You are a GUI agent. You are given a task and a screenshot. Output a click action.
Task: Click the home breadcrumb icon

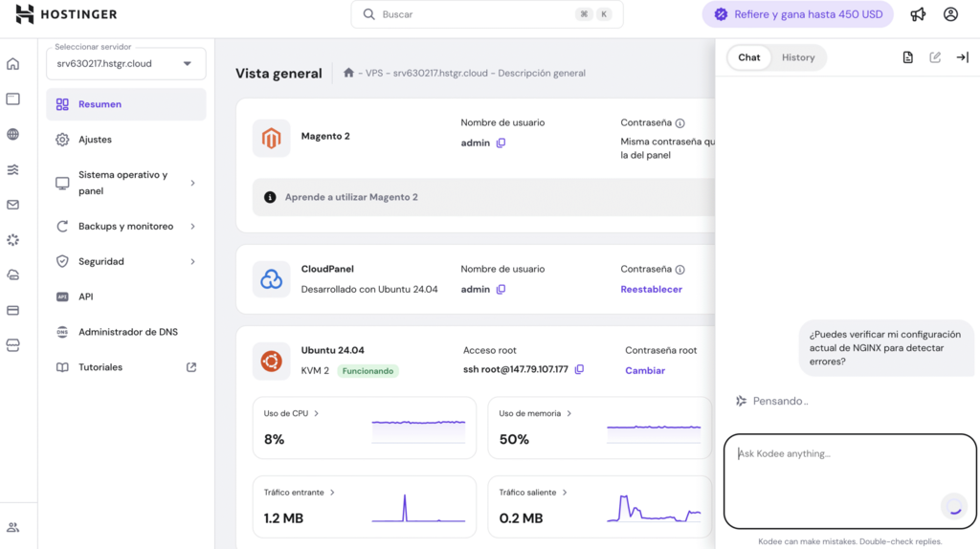click(348, 73)
